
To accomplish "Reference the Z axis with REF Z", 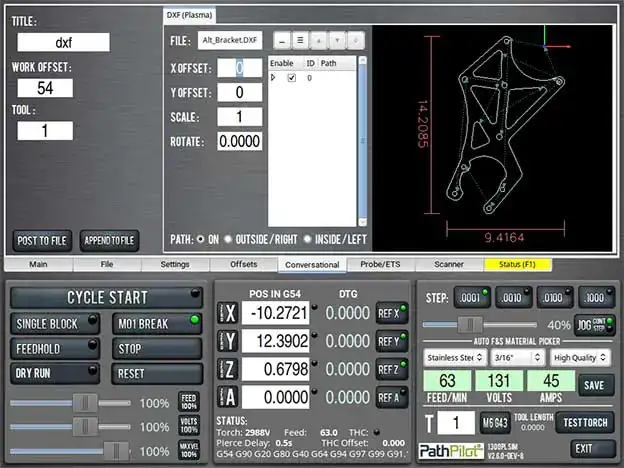I will click(x=392, y=369).
